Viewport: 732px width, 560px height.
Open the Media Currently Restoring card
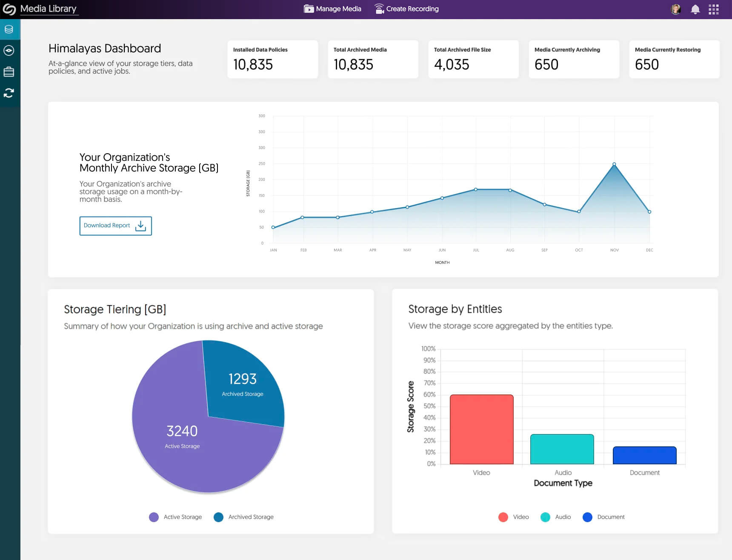click(x=675, y=59)
